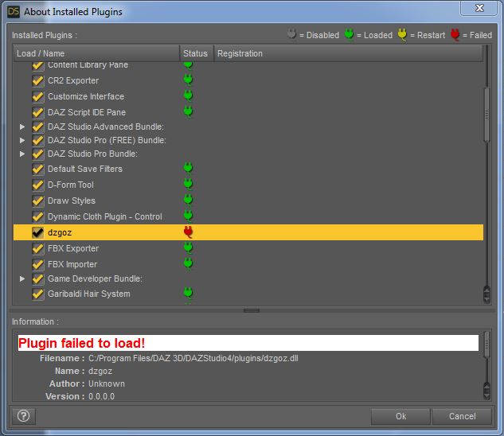
Task: Click the Default Save Filters loaded status icon
Action: [188, 168]
